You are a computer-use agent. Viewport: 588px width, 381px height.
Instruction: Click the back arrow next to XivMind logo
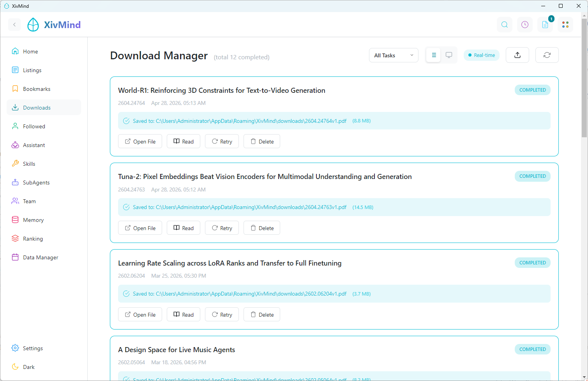[x=14, y=25]
